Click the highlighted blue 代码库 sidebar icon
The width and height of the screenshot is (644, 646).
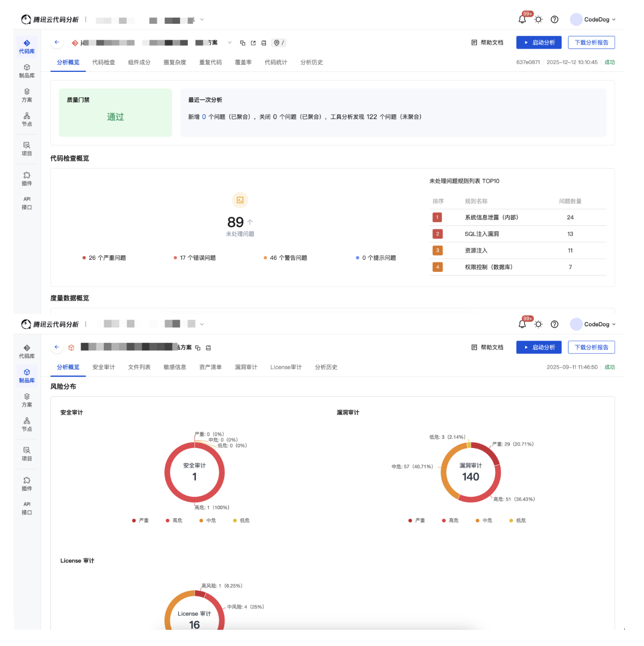coord(27,46)
